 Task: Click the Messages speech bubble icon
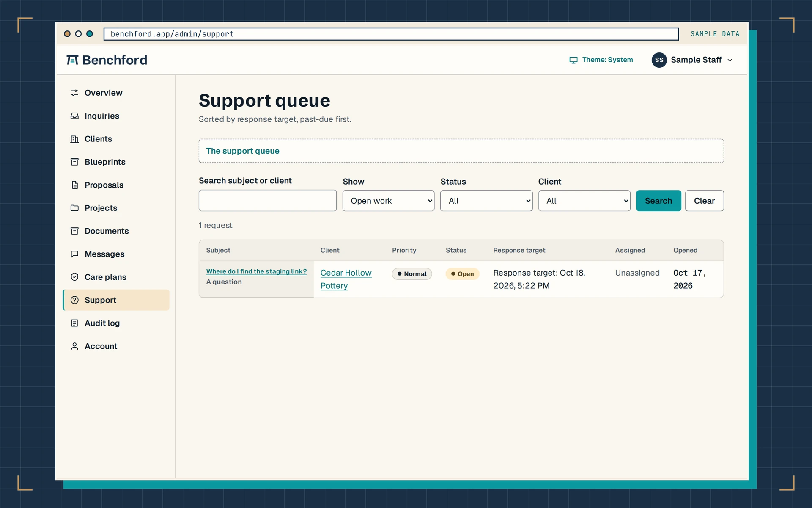pyautogui.click(x=74, y=254)
